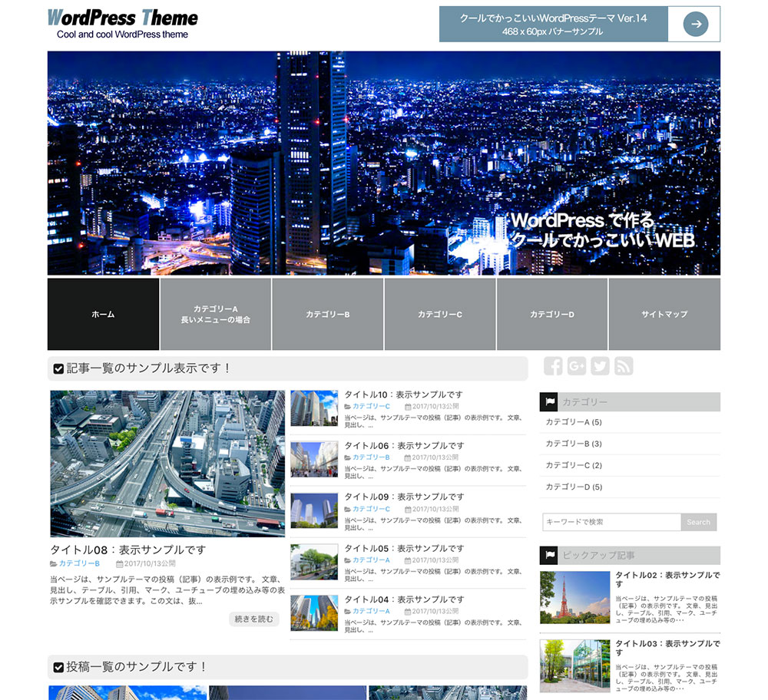The height and width of the screenshot is (700, 768).
Task: Click calendar icon beside タイトル06 date
Action: click(x=408, y=457)
